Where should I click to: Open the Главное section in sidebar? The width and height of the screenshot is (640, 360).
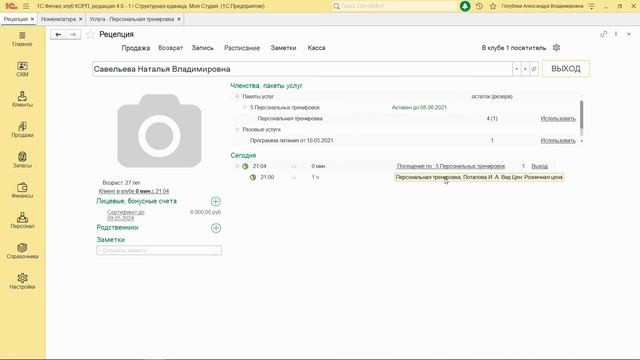click(x=22, y=39)
